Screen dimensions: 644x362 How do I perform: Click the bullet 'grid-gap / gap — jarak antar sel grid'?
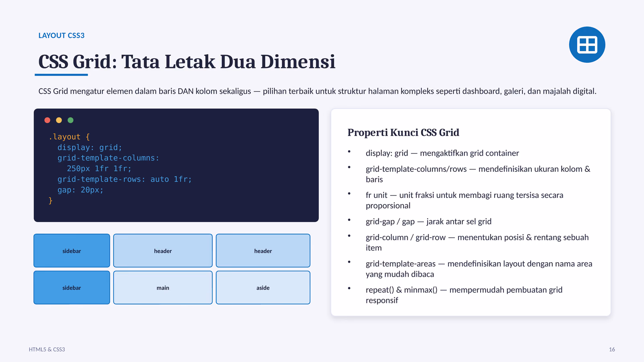tap(429, 222)
